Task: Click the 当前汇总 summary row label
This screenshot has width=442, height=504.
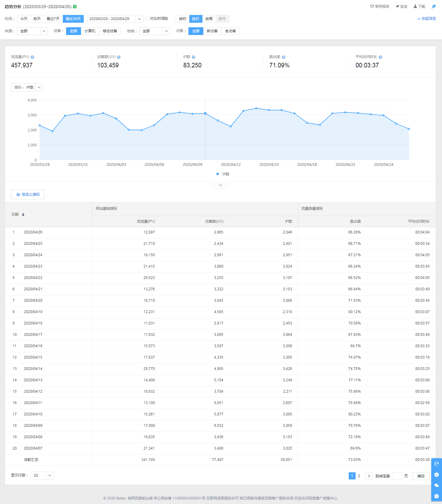Action: (31, 460)
